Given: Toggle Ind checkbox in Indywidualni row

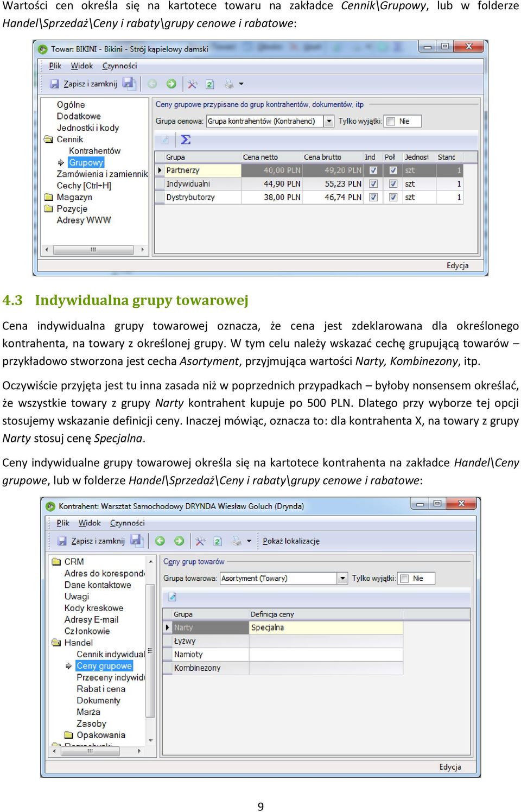Looking at the screenshot, I should pos(373,184).
